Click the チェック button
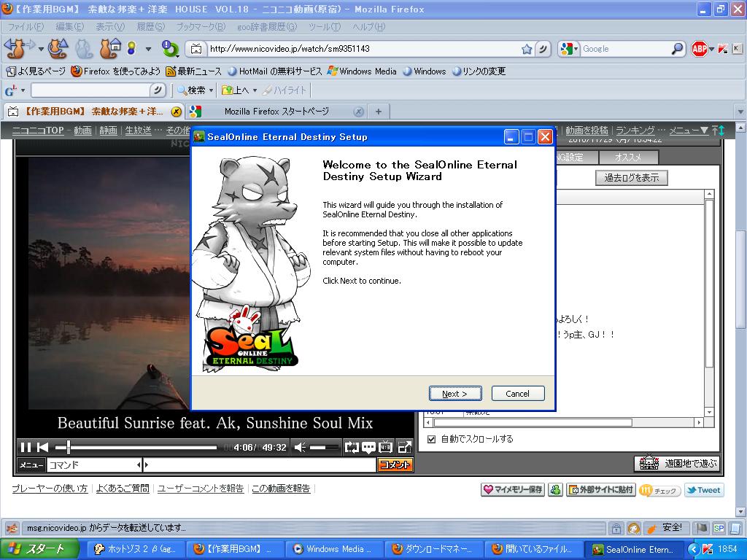The width and height of the screenshot is (747, 560). (659, 491)
